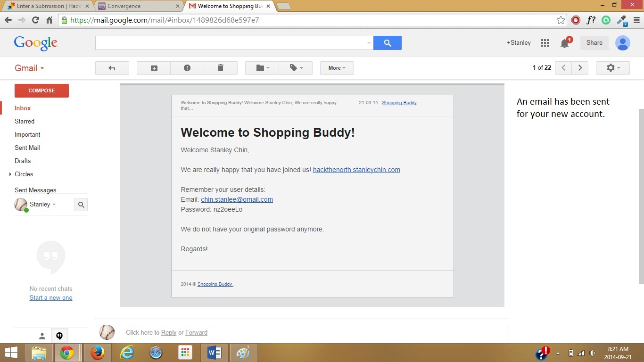
Task: Click the Share button
Action: click(594, 43)
